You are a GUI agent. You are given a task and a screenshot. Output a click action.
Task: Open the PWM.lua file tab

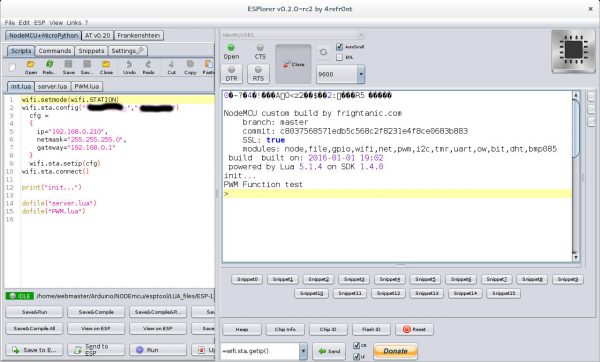pyautogui.click(x=86, y=86)
